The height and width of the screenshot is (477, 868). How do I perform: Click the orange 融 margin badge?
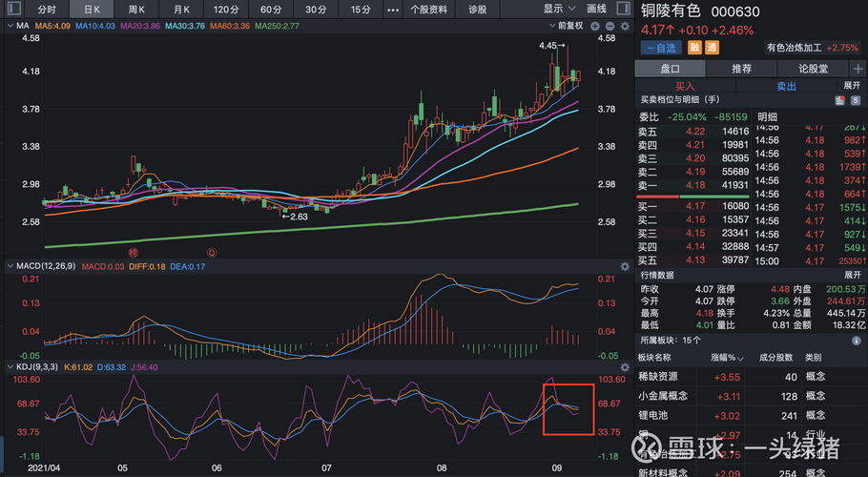point(694,48)
